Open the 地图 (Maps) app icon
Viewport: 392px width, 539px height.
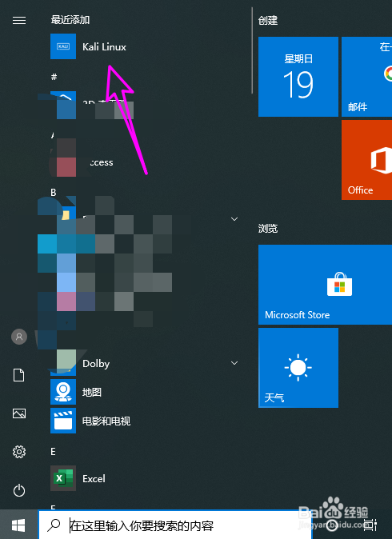(x=63, y=392)
